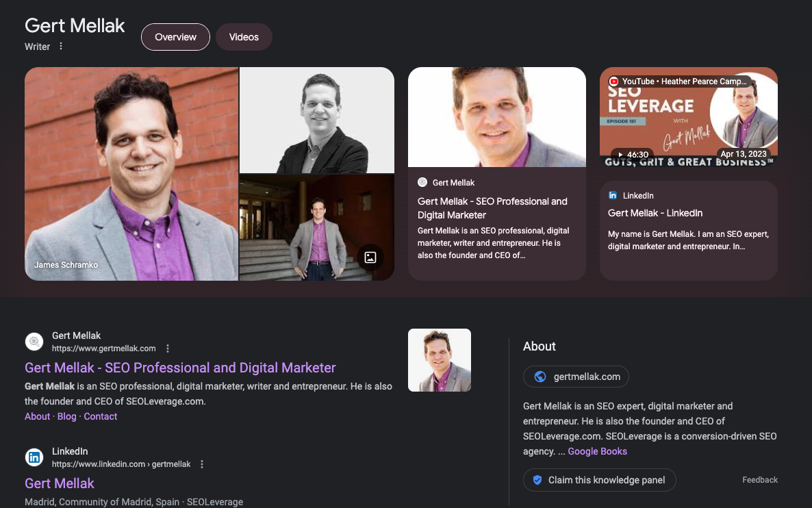Click the globe icon in the About panel
Screen dimensions: 812x508
pos(540,377)
